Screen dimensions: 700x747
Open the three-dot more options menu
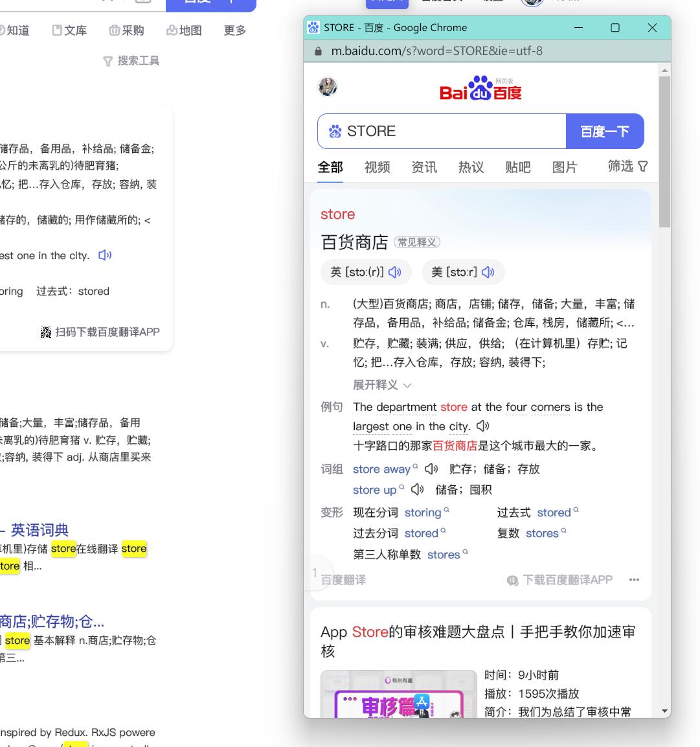click(634, 580)
